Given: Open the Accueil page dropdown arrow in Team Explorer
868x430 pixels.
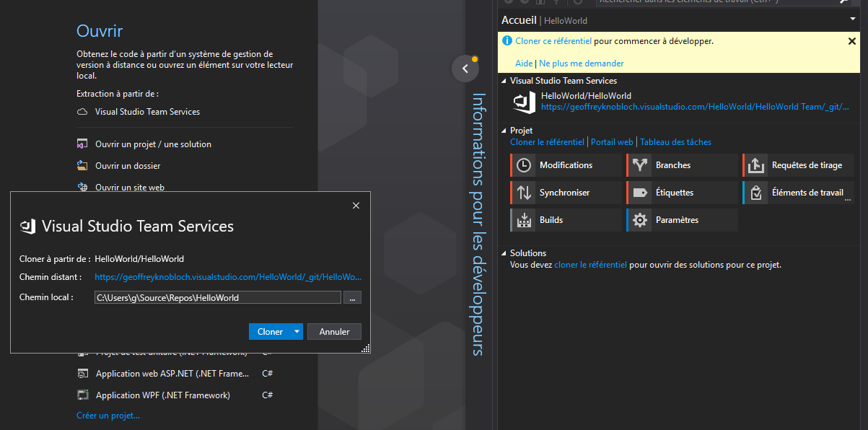Looking at the screenshot, I should tap(853, 19).
